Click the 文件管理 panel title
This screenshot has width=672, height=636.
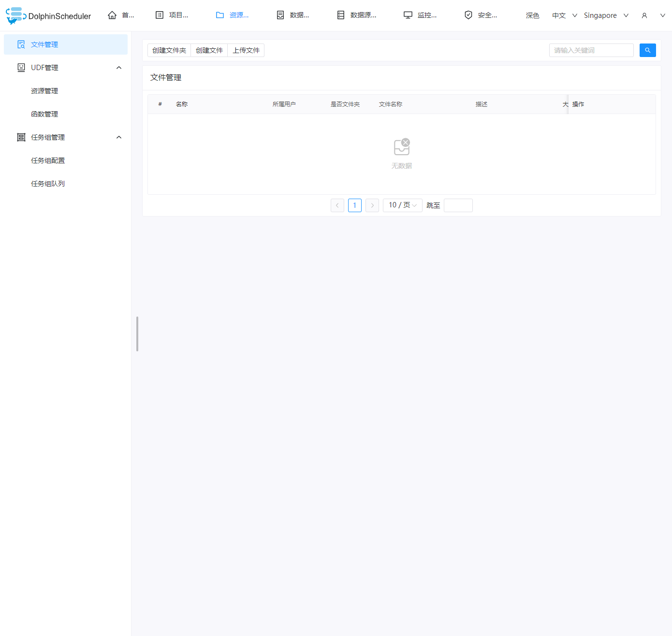[x=166, y=78]
